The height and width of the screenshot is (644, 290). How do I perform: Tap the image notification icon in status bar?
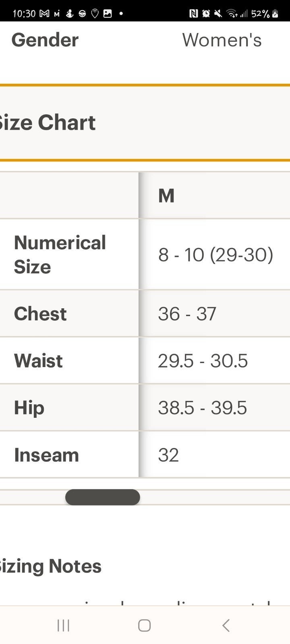point(108,14)
